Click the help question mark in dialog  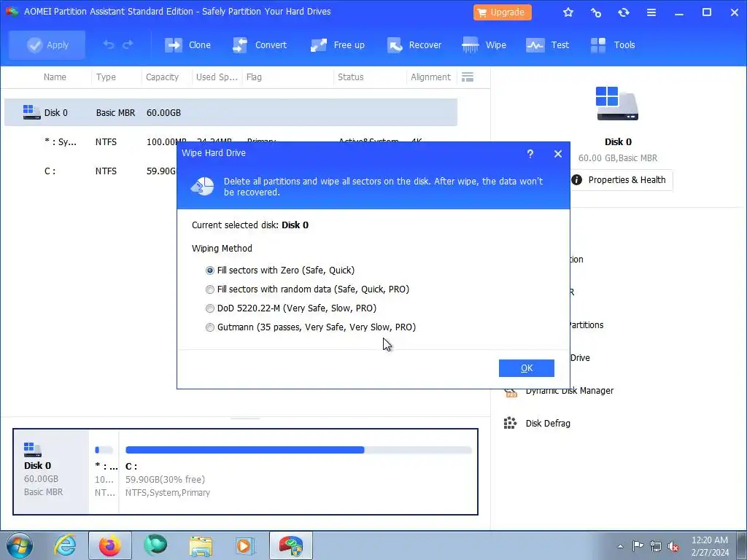pos(530,154)
